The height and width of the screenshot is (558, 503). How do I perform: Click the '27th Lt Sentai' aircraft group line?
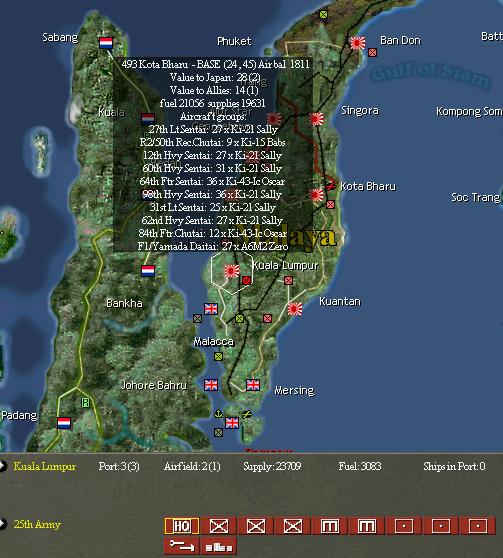(x=213, y=129)
